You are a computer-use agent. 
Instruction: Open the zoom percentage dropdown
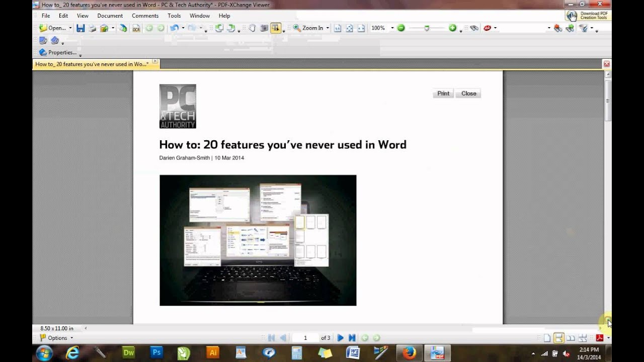(392, 28)
